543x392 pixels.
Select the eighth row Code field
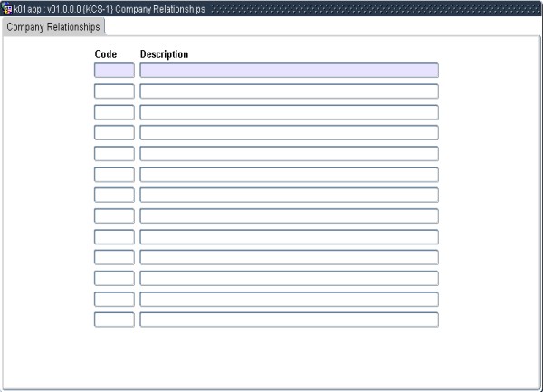pos(114,215)
